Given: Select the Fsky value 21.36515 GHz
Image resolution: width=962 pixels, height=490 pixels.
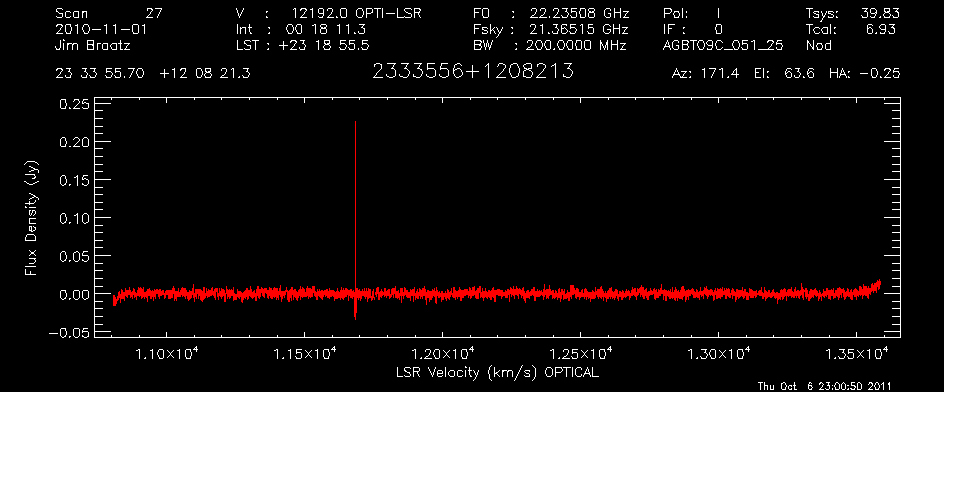Looking at the screenshot, I should pyautogui.click(x=579, y=29).
